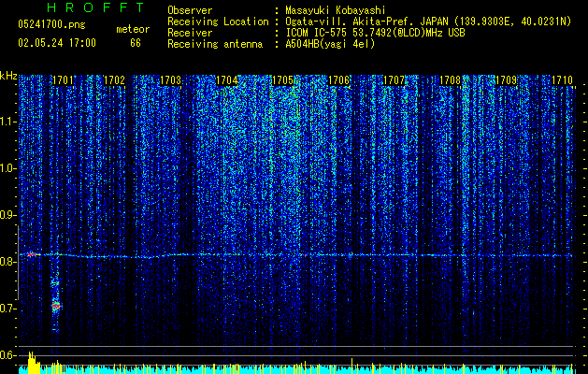Click the meteor count 66
Image resolution: width=588 pixels, height=374 pixels.
(x=136, y=43)
